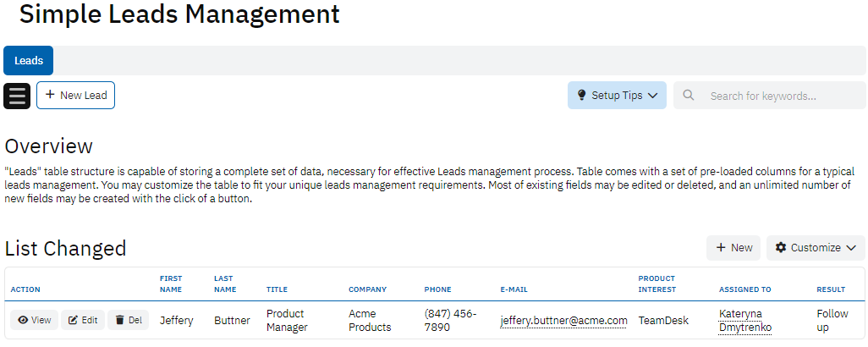
Task: Sort by Company column header
Action: tap(367, 289)
